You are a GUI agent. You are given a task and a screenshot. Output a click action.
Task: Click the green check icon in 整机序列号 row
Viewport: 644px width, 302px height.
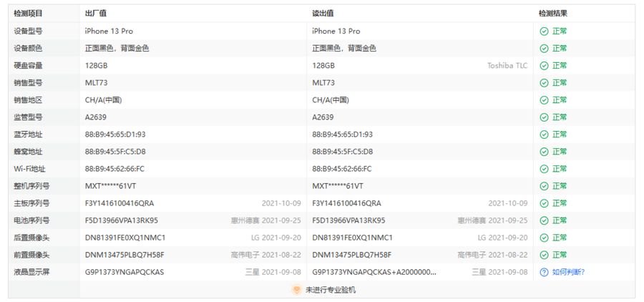coord(545,186)
